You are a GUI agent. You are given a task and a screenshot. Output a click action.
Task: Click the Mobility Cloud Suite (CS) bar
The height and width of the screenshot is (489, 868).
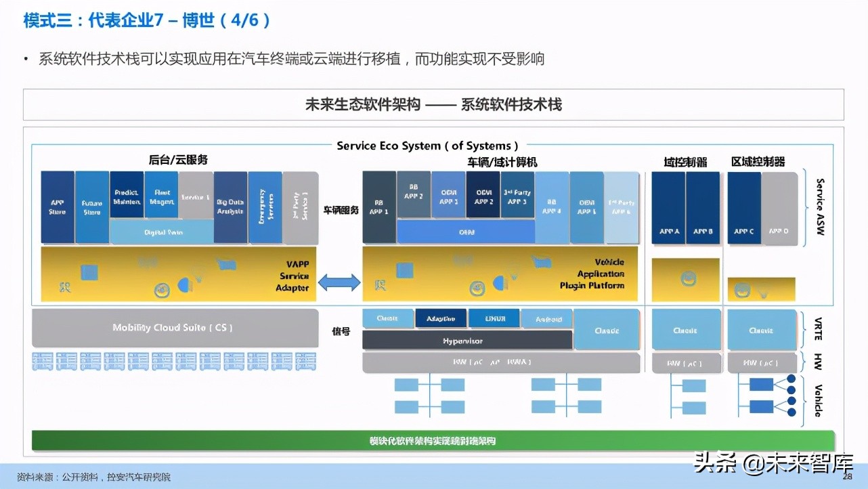pyautogui.click(x=175, y=328)
